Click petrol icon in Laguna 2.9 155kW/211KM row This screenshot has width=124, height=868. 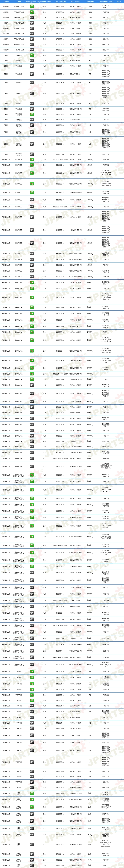click(32, 374)
